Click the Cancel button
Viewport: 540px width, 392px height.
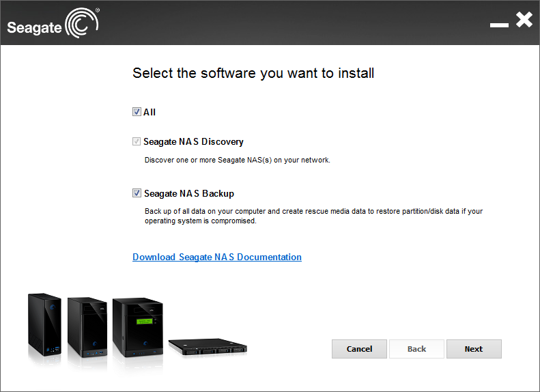[359, 349]
